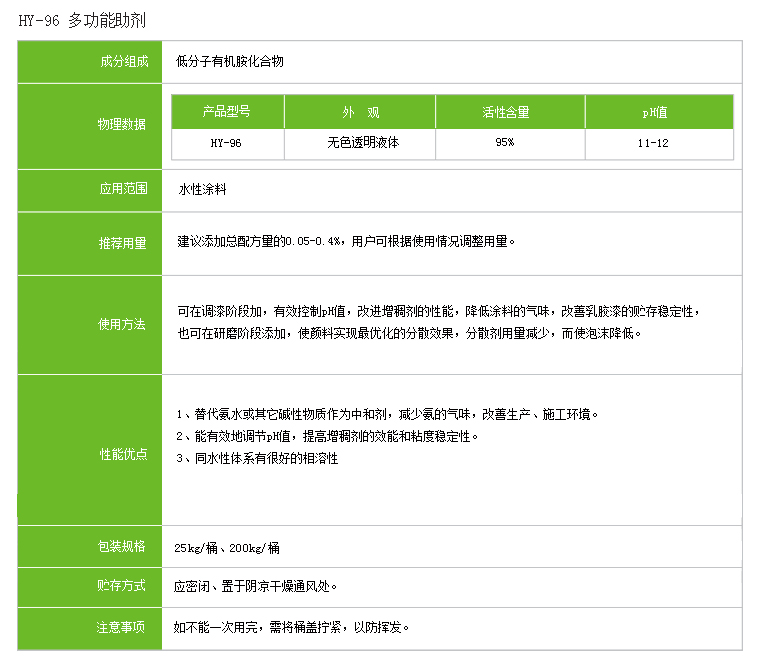Select the 应用范围 row header

tap(122, 188)
